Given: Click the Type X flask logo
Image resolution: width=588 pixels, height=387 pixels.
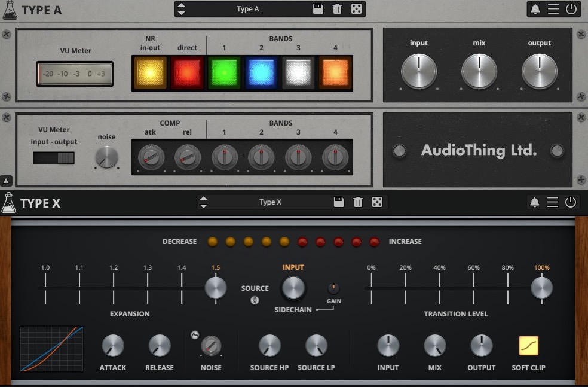Looking at the screenshot, I should point(8,203).
